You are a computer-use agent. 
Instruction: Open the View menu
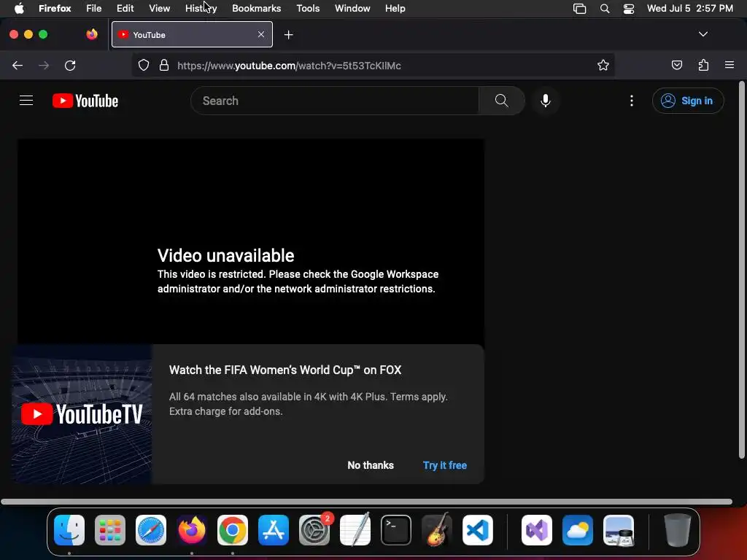tap(159, 8)
